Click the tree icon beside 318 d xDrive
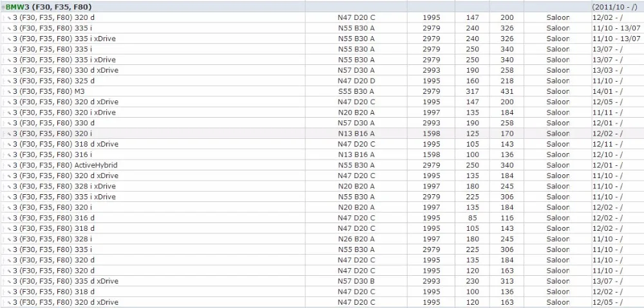Image resolution: width=644 pixels, height=308 pixels. point(8,144)
